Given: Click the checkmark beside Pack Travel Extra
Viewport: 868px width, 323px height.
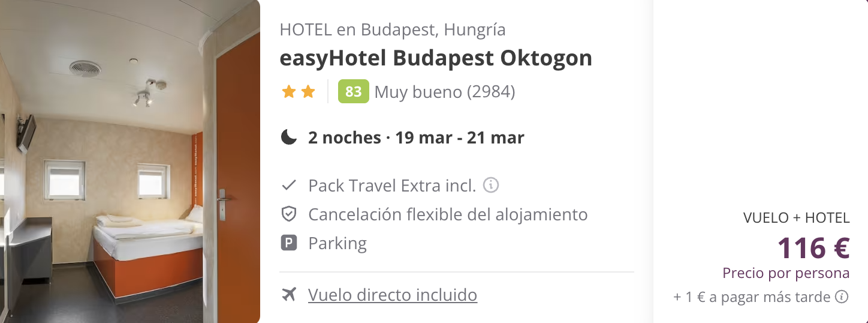Looking at the screenshot, I should tap(289, 186).
